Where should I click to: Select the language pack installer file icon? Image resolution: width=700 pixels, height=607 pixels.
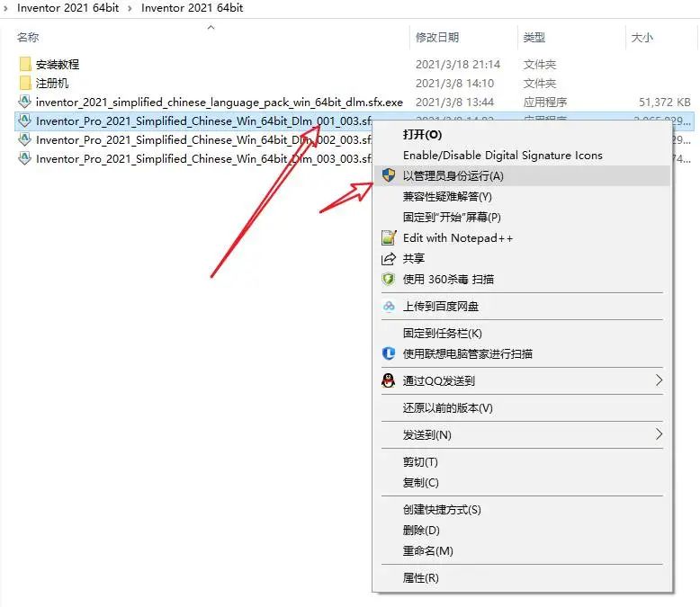pos(24,102)
